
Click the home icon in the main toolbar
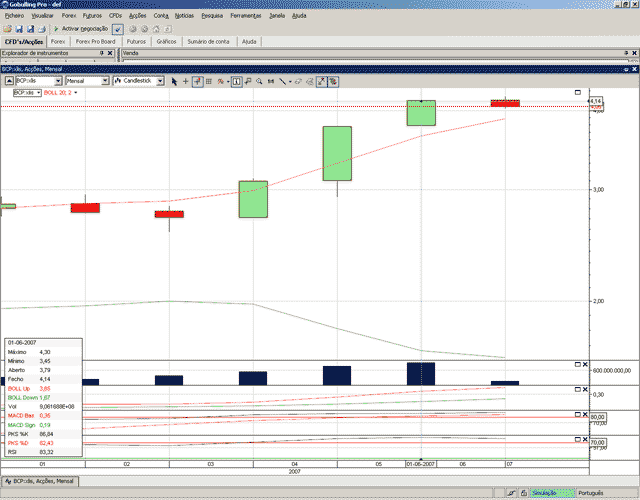coord(156,29)
